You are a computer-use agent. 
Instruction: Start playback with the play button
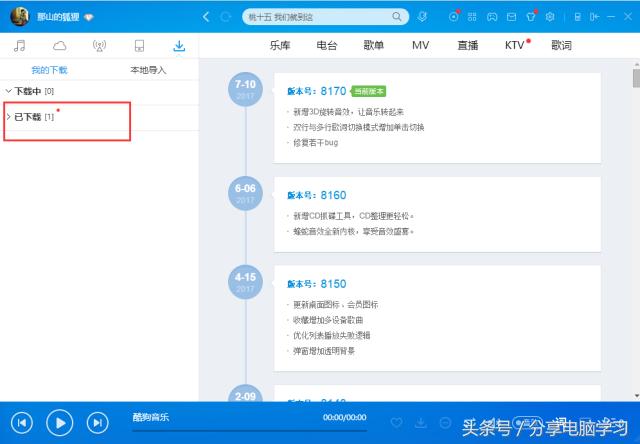pyautogui.click(x=60, y=423)
